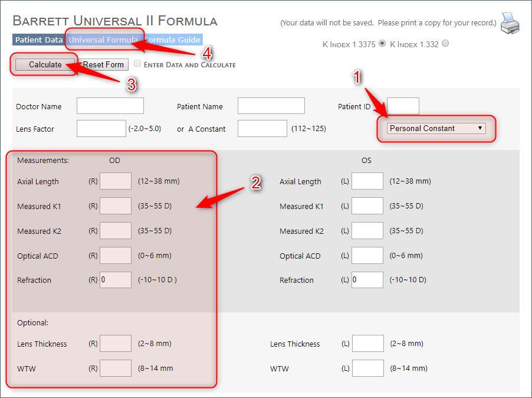The image size is (532, 398).
Task: Open the Formula Guide tab
Action: pos(172,40)
